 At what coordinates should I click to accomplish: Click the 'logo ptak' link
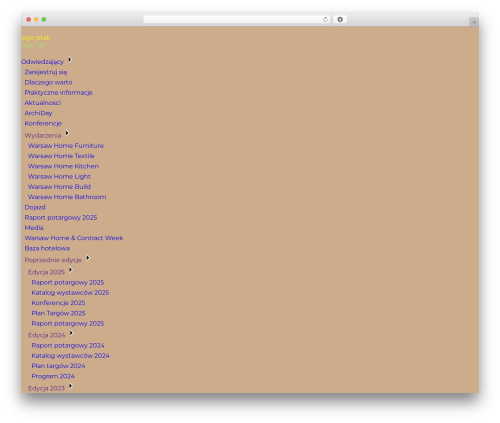(x=36, y=38)
